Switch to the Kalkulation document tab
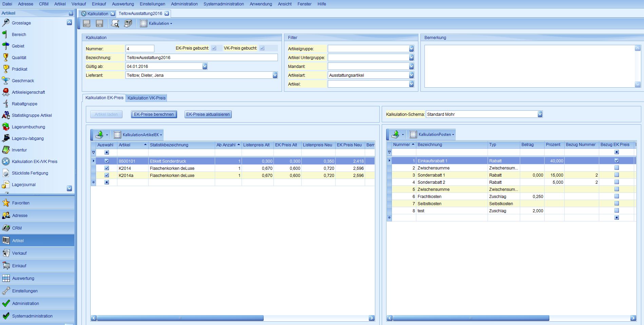This screenshot has height=325, width=644. click(98, 14)
